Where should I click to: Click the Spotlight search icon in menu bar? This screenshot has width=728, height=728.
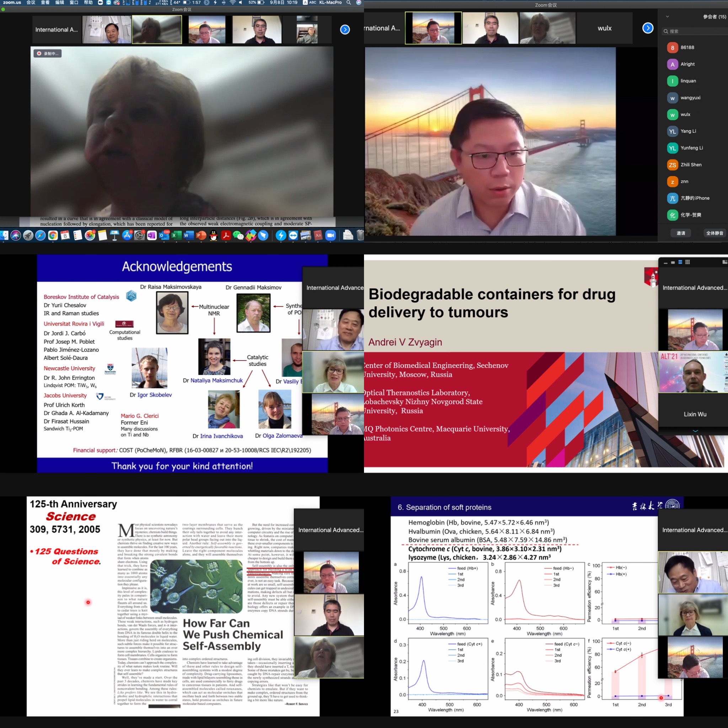pos(349,2)
